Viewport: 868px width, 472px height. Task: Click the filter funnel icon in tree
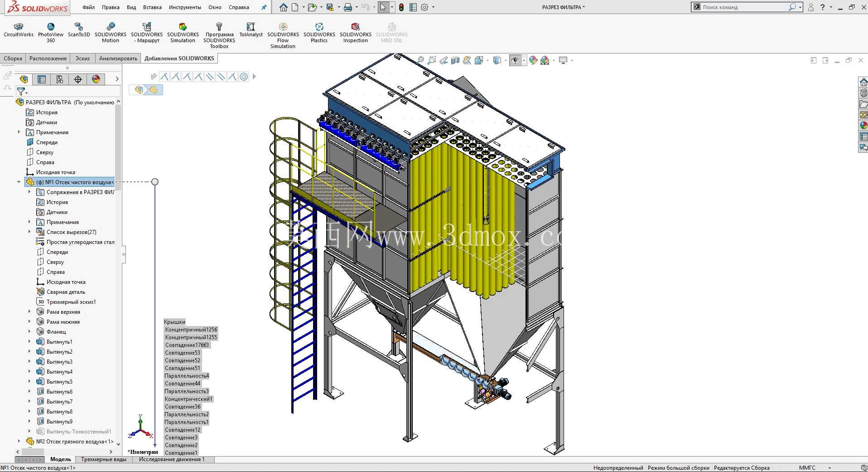(x=21, y=92)
